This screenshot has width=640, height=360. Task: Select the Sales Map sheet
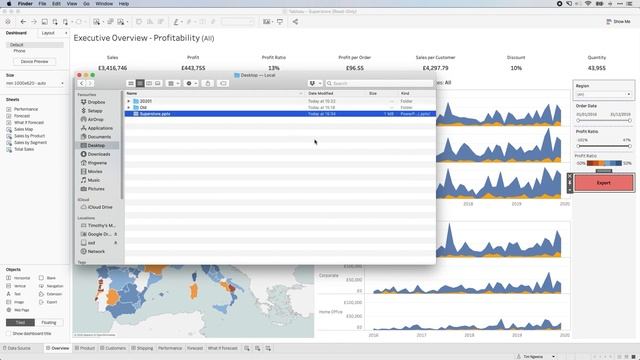(23, 129)
